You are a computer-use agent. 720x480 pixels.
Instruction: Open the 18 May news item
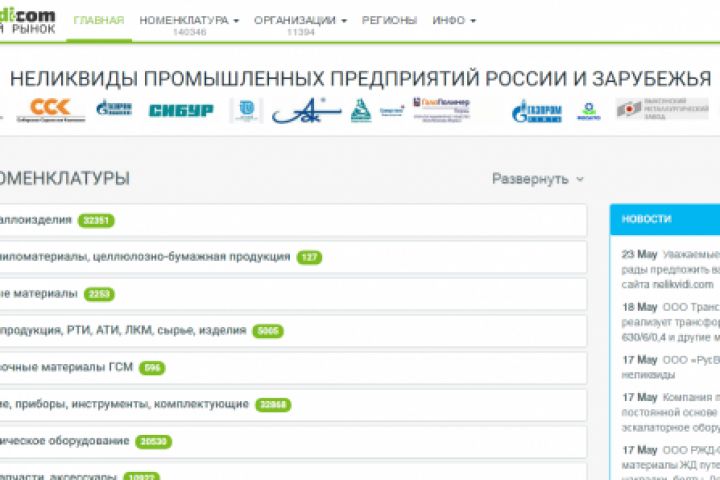click(x=671, y=322)
